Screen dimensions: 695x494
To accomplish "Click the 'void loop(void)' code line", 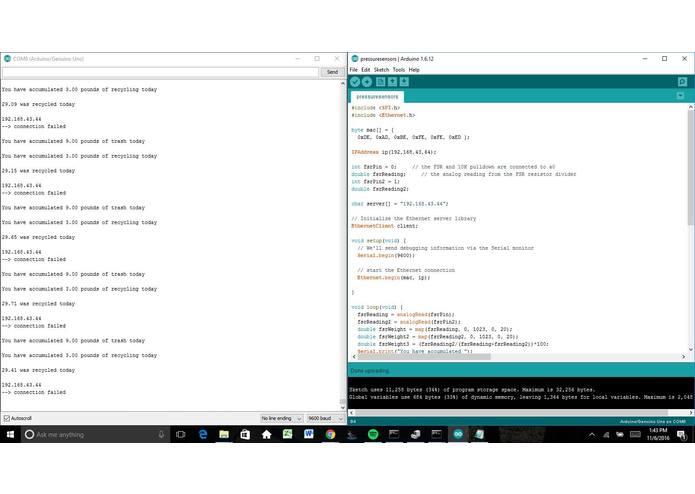I will point(377,307).
